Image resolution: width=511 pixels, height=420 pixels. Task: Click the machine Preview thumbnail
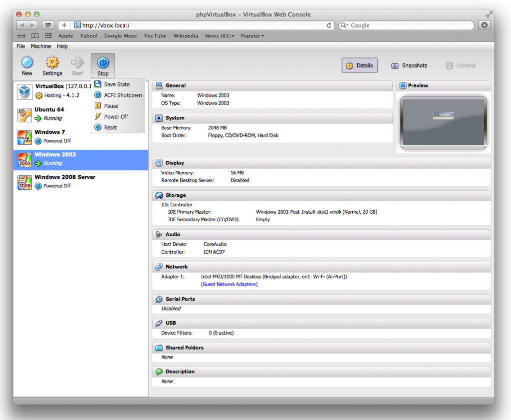click(x=443, y=122)
